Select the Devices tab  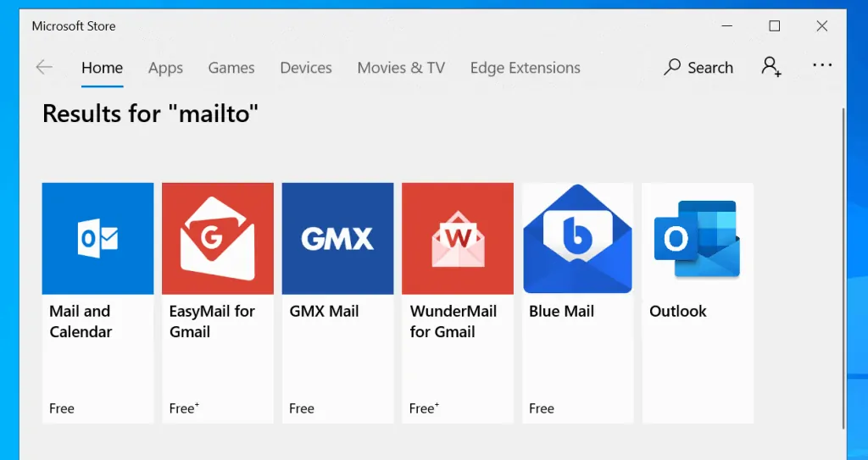point(306,68)
